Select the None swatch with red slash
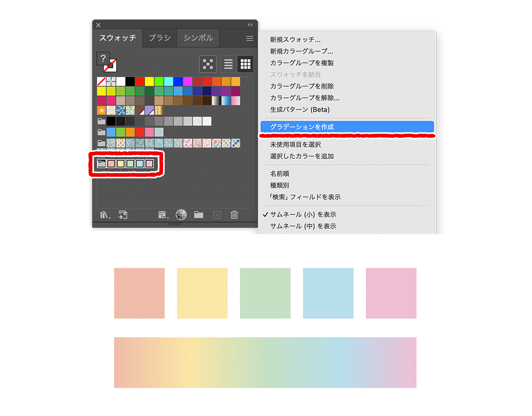 pos(101,82)
